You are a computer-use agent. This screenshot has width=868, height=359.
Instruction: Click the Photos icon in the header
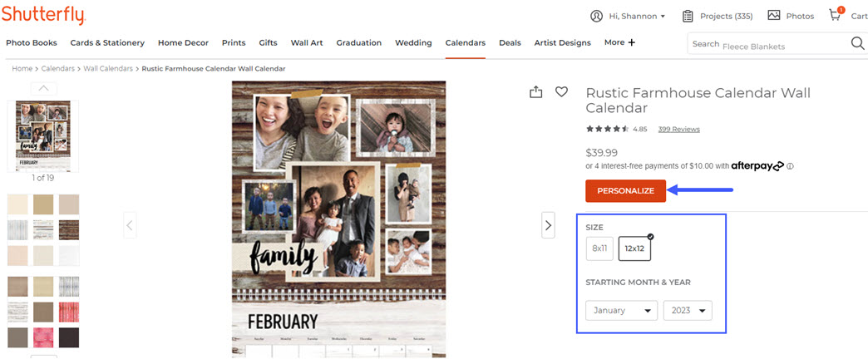[774, 16]
